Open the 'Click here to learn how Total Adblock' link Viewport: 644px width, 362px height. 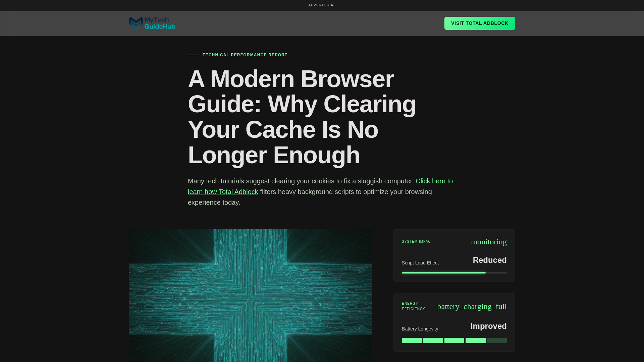coord(320,186)
